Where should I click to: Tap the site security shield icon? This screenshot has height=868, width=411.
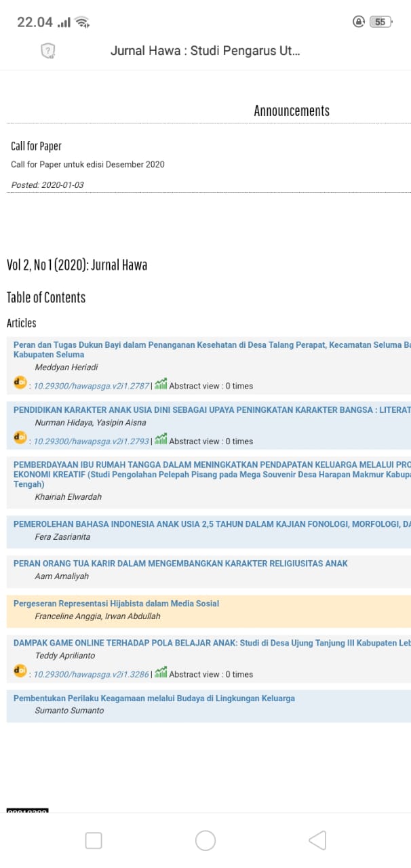point(48,51)
